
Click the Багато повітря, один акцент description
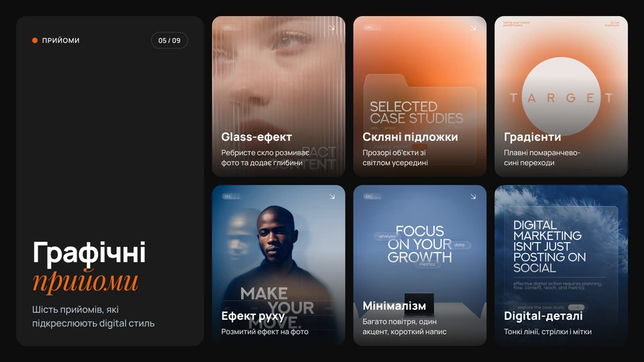pos(404,326)
